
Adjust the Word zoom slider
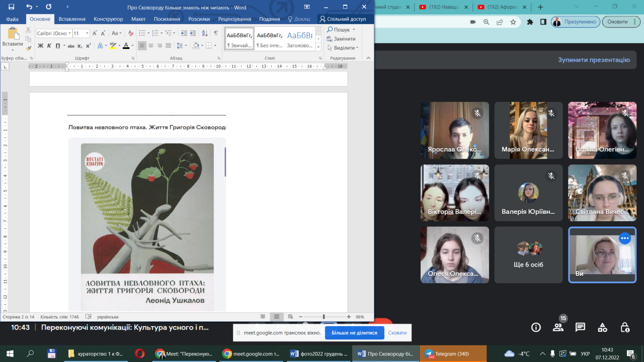pos(324,317)
